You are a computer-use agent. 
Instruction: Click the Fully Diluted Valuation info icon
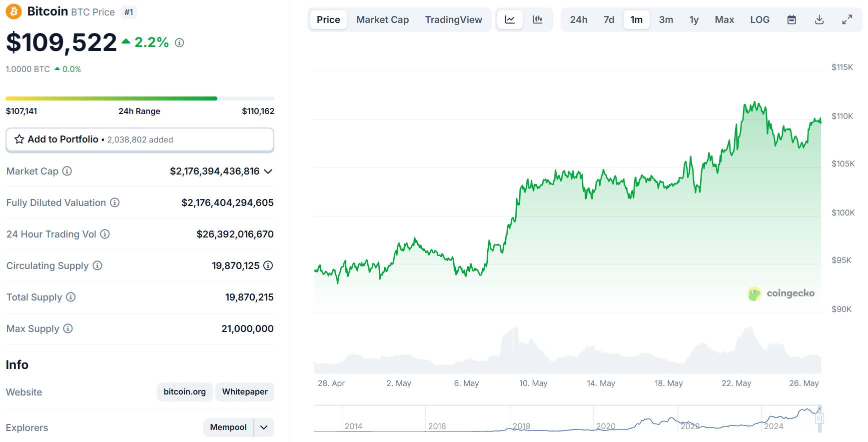tap(115, 202)
